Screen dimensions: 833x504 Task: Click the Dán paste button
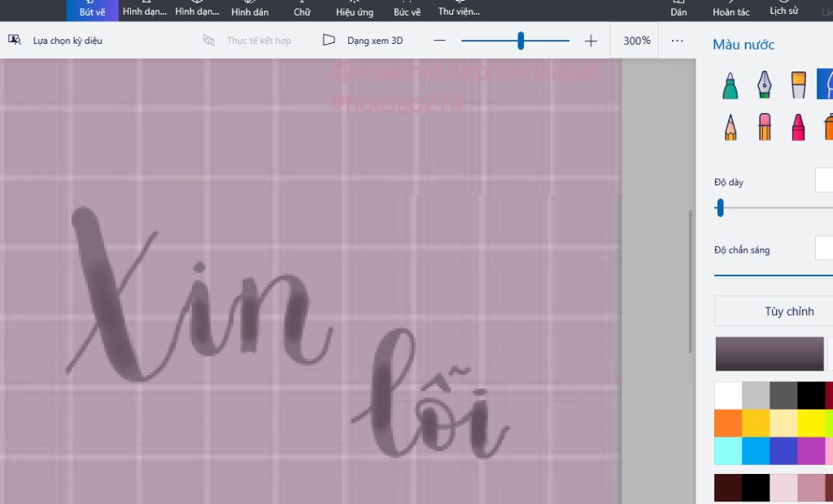pos(678,10)
